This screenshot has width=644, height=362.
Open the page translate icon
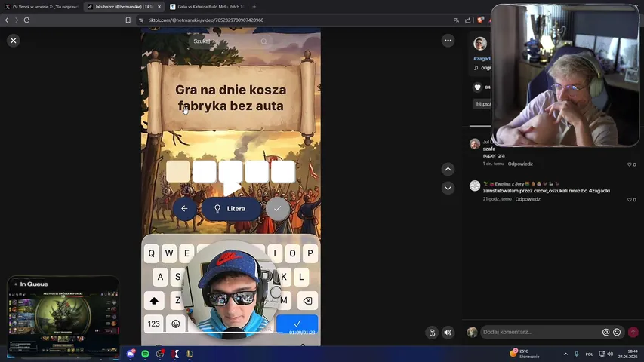(x=456, y=20)
